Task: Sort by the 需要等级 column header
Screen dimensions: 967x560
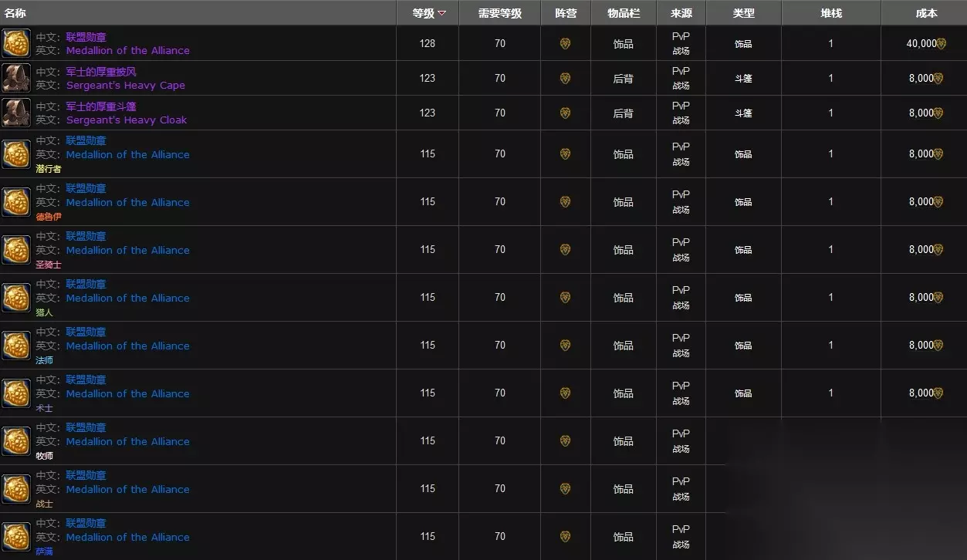Action: coord(499,13)
